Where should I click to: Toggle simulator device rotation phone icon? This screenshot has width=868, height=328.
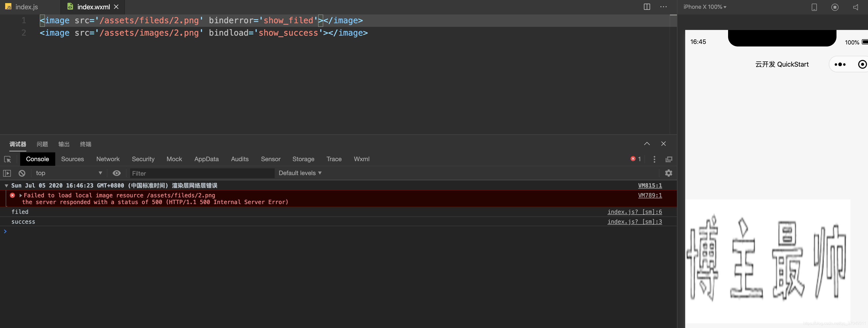[x=814, y=7]
